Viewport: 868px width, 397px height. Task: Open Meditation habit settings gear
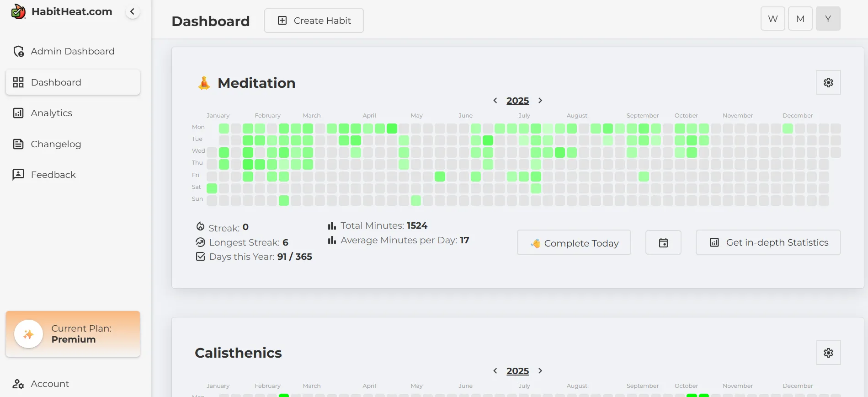click(828, 83)
